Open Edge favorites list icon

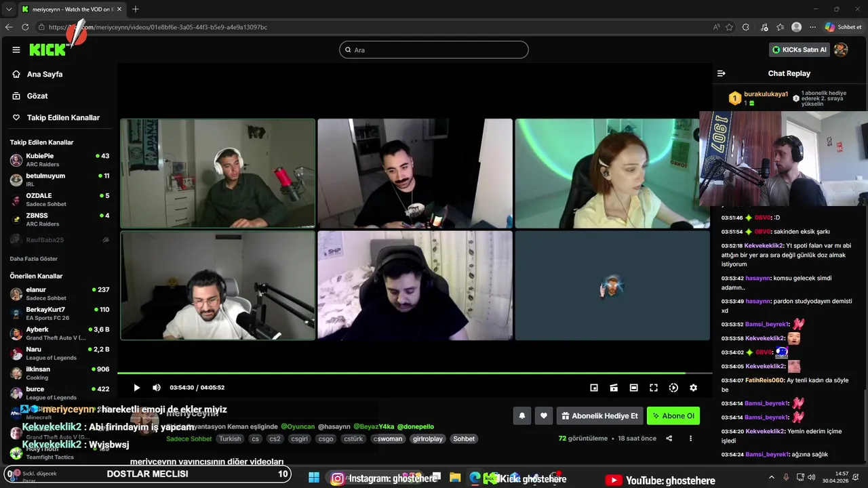click(x=781, y=27)
